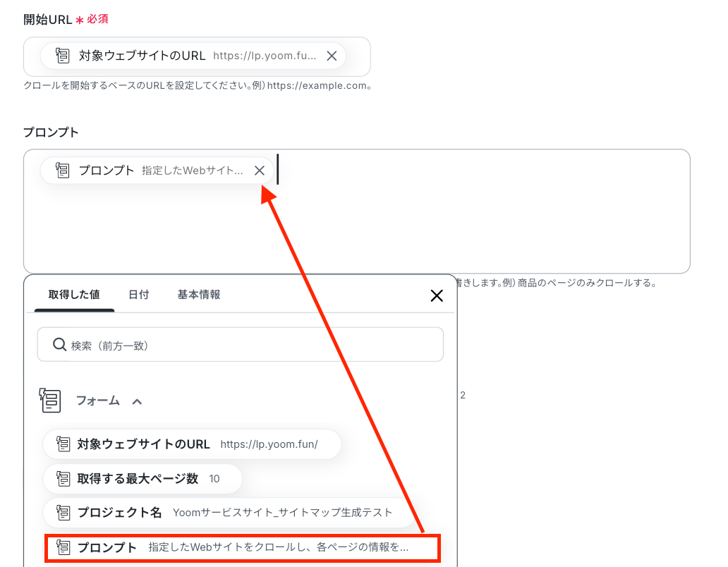Image resolution: width=728 pixels, height=567 pixels.
Task: Click the 検索（前方一致）search field
Action: tap(241, 345)
